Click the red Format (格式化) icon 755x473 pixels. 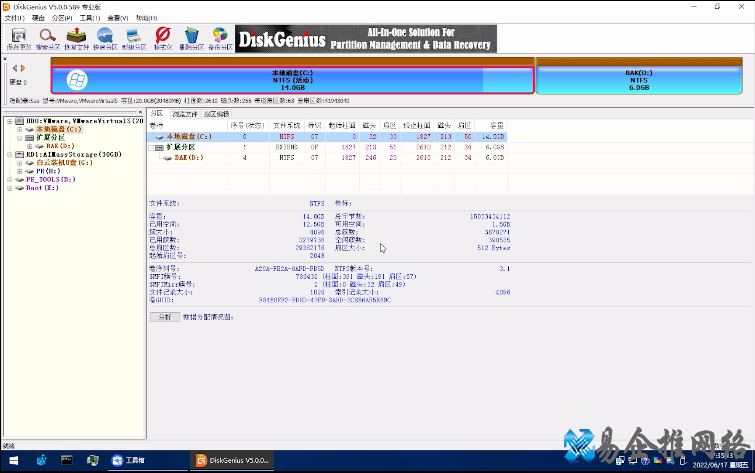pos(163,39)
